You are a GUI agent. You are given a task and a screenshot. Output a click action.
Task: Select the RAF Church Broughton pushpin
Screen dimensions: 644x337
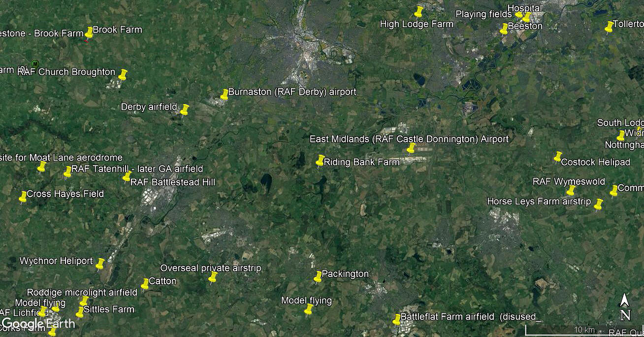[123, 75]
